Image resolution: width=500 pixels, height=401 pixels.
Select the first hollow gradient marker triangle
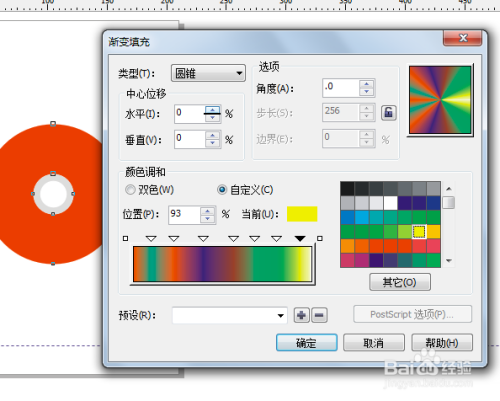(151, 238)
